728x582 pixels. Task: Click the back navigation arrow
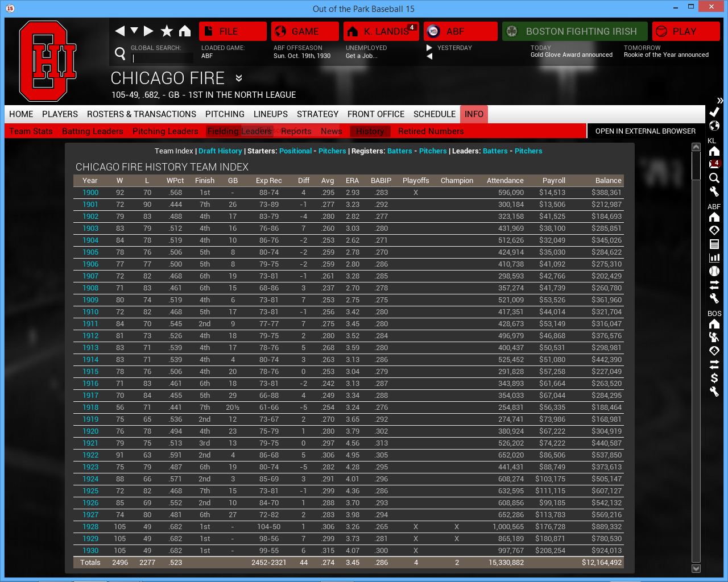pyautogui.click(x=119, y=31)
